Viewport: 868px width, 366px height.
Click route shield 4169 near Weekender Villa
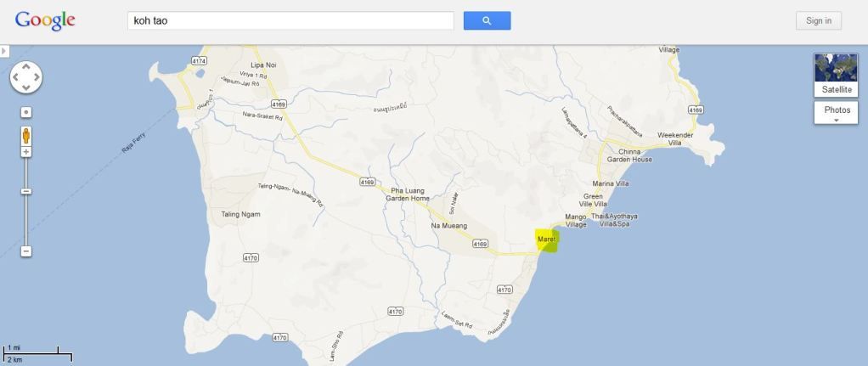(x=696, y=110)
